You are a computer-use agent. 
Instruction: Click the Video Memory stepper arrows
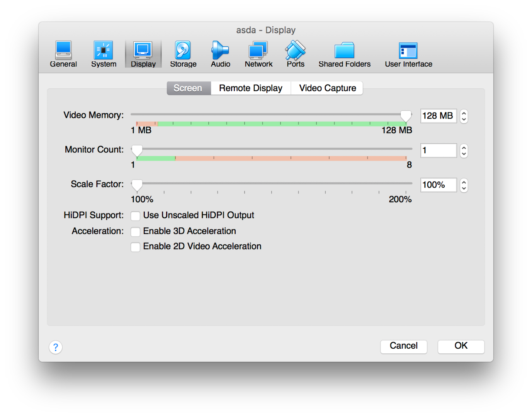(464, 116)
